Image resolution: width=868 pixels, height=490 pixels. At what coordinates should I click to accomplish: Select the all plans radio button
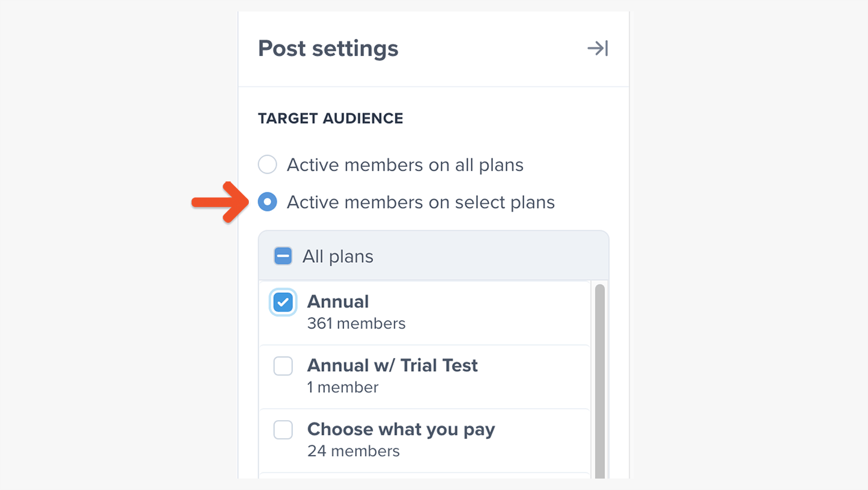click(x=267, y=165)
